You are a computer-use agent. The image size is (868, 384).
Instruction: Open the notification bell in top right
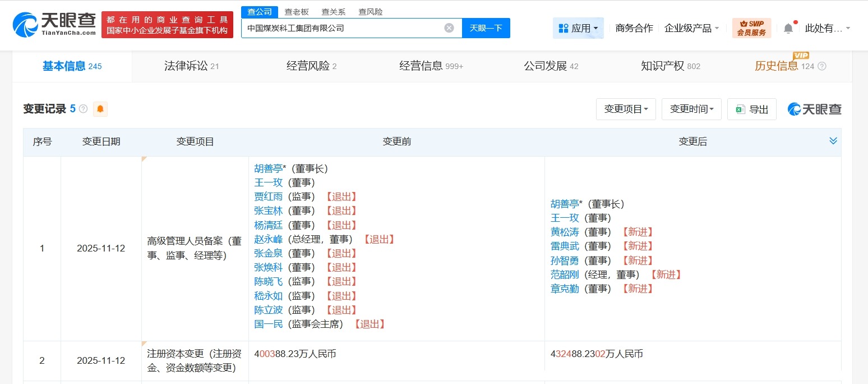[x=788, y=27]
